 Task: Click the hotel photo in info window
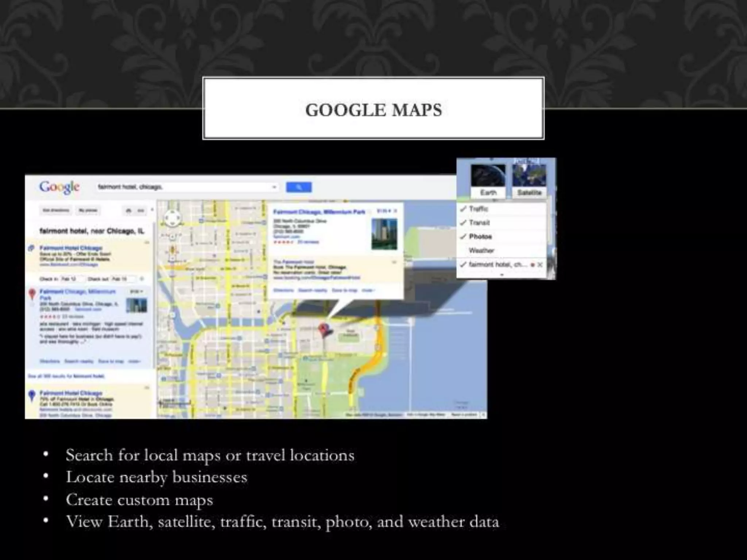[384, 234]
